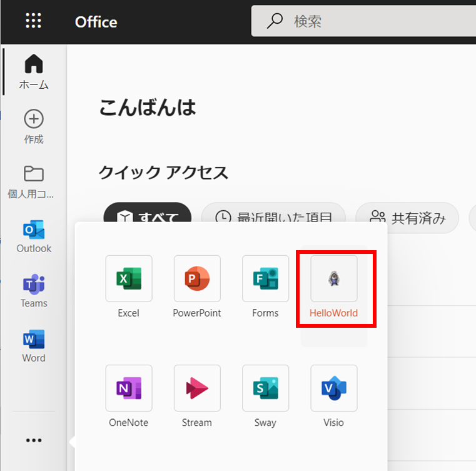Click the Excel text label
The image size is (476, 471).
[x=129, y=313]
